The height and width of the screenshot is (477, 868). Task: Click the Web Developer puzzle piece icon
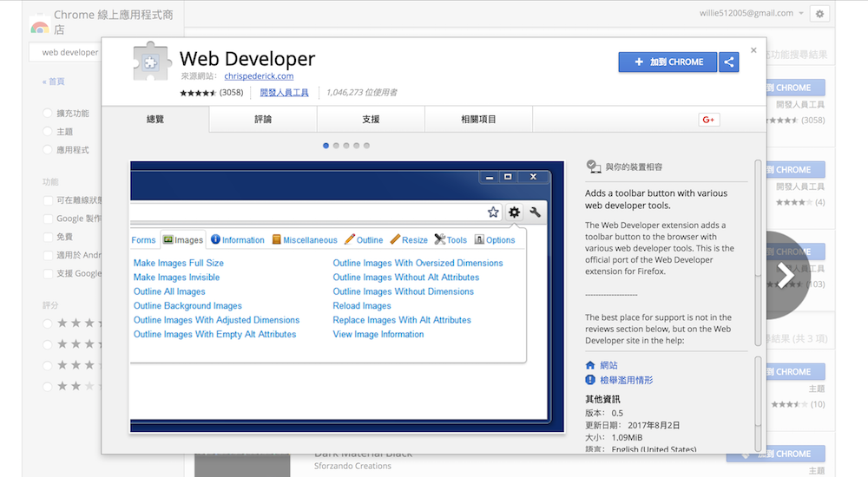pos(150,62)
